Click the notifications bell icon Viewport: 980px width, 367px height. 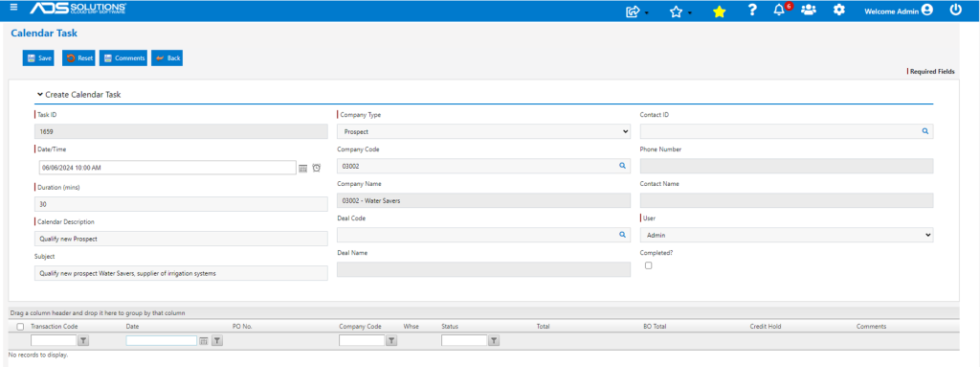[779, 10]
